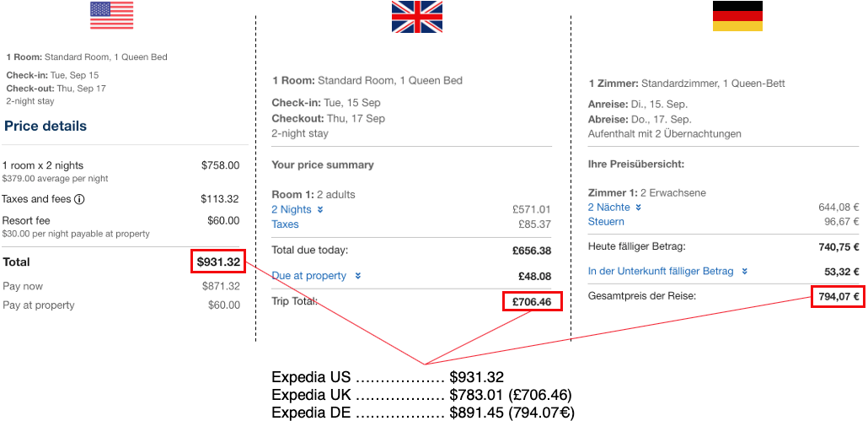This screenshot has width=868, height=421.
Task: Click the United States flag icon
Action: (112, 15)
